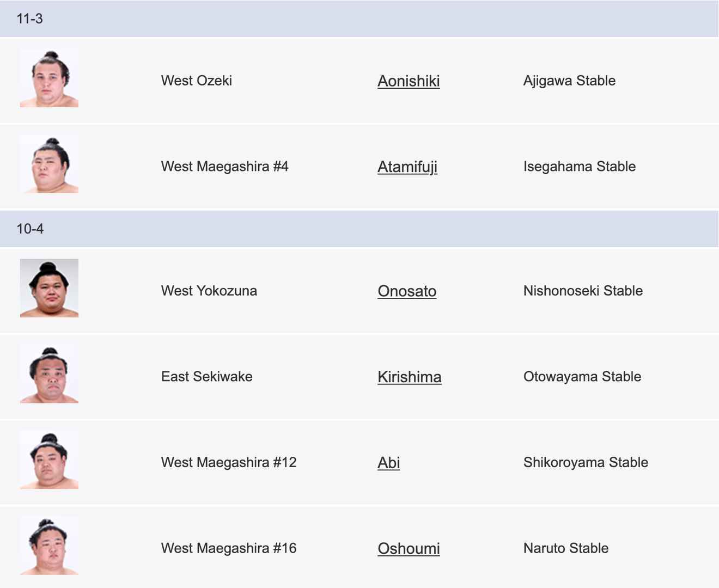Screen dimensions: 719x588
Task: Click the West Ozeki rank text
Action: (x=197, y=81)
